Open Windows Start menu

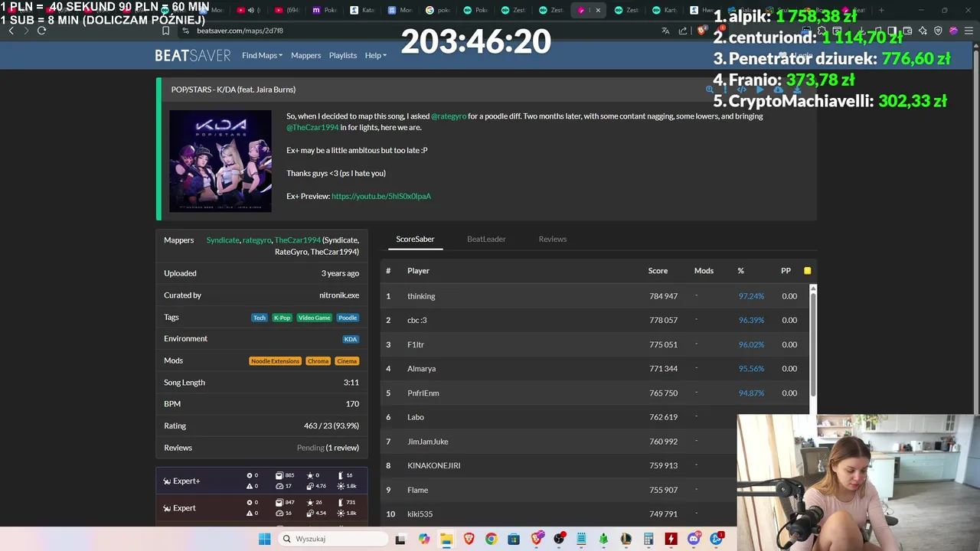264,539
